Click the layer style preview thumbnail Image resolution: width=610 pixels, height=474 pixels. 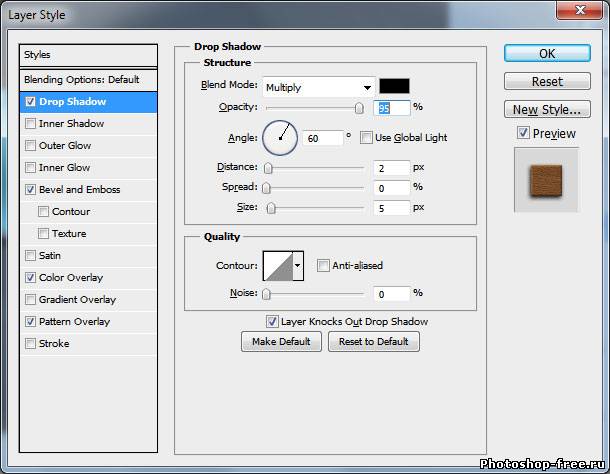[x=546, y=180]
